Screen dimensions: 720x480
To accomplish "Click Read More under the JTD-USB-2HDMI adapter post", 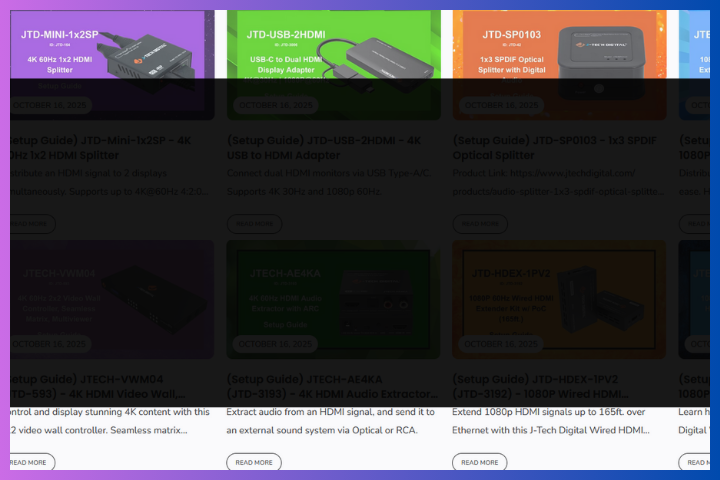I will [254, 223].
